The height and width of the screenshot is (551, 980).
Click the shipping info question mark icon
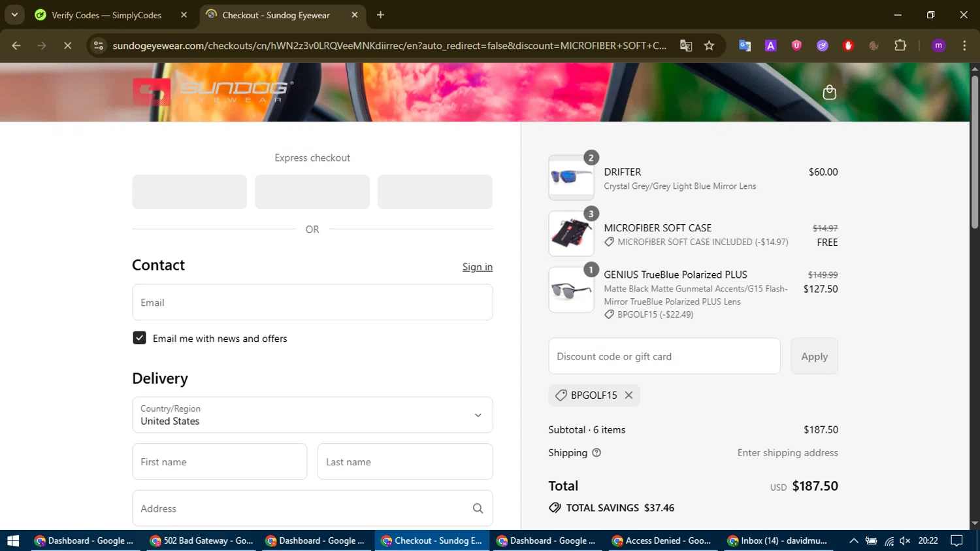(x=596, y=453)
